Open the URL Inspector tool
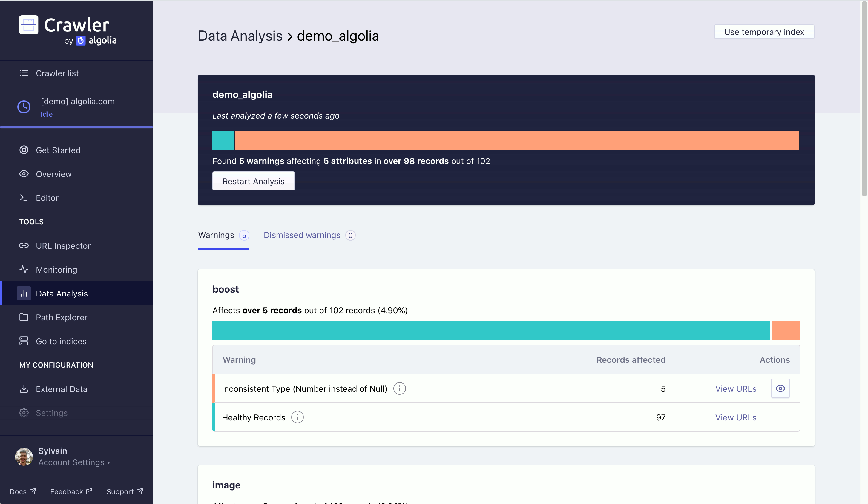This screenshot has height=504, width=868. click(x=76, y=245)
